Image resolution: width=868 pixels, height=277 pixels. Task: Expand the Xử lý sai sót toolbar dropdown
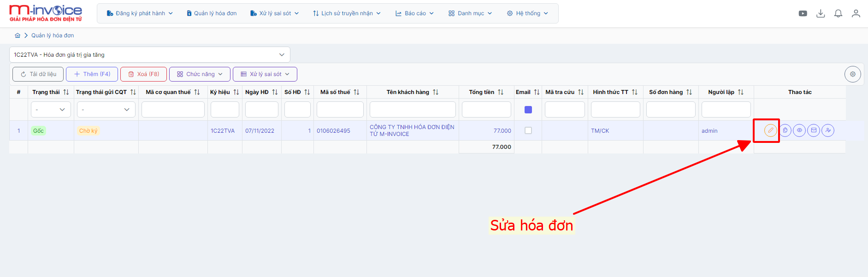pos(265,74)
